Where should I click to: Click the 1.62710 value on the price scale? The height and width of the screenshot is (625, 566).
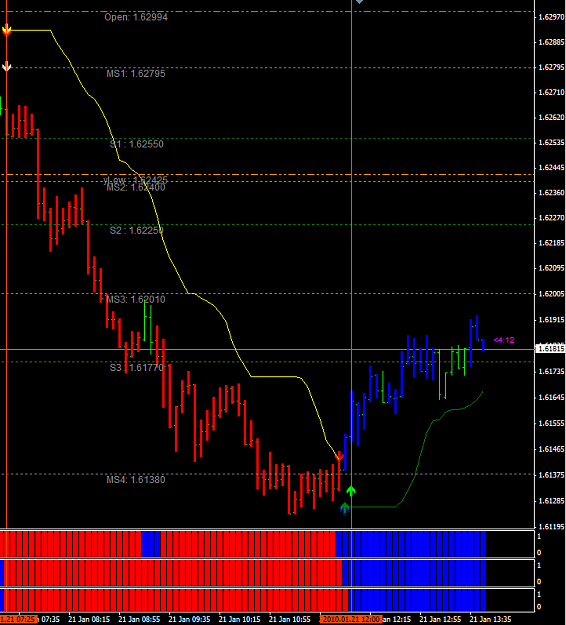coord(551,92)
